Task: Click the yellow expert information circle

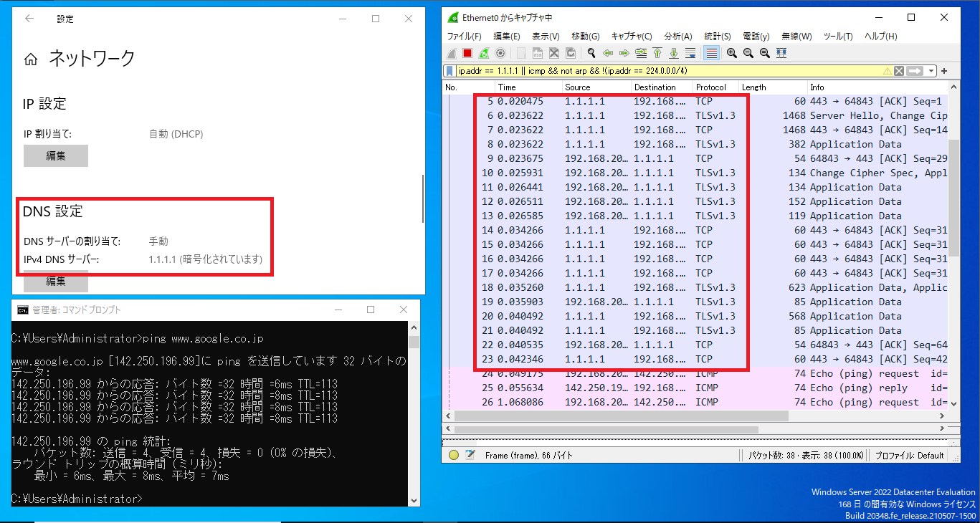Action: [453, 455]
